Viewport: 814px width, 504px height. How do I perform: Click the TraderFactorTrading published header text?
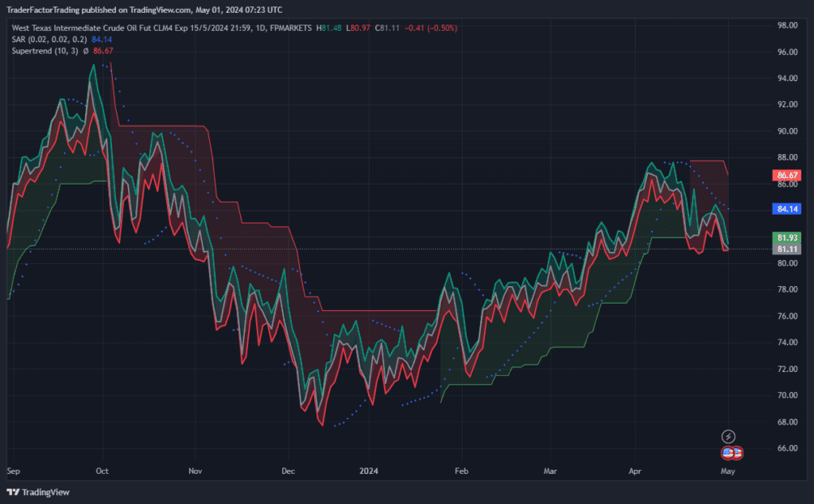145,10
